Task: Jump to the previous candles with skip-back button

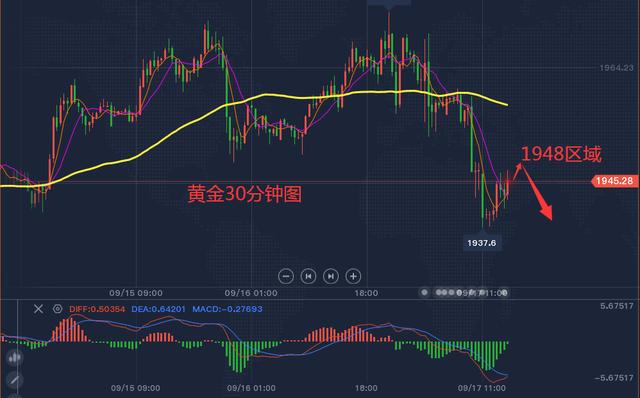Action: [x=308, y=276]
